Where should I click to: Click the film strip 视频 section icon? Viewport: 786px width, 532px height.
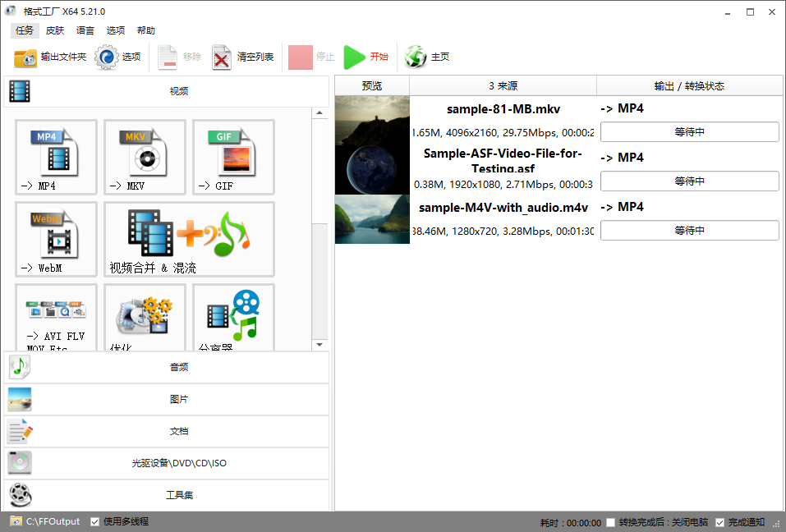[20, 91]
